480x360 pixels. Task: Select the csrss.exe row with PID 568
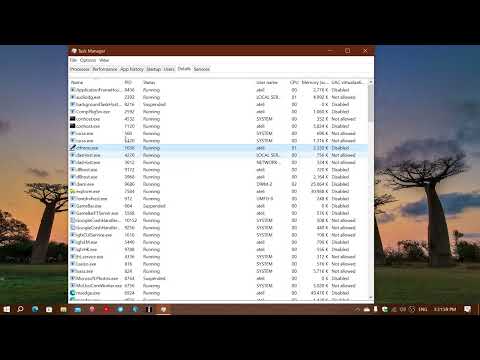[x=219, y=133]
